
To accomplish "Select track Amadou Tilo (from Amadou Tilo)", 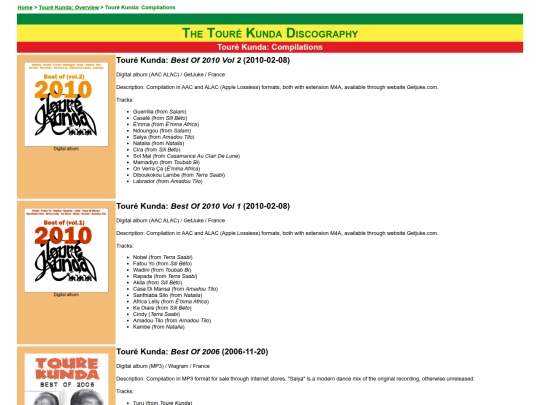I will coord(172,321).
